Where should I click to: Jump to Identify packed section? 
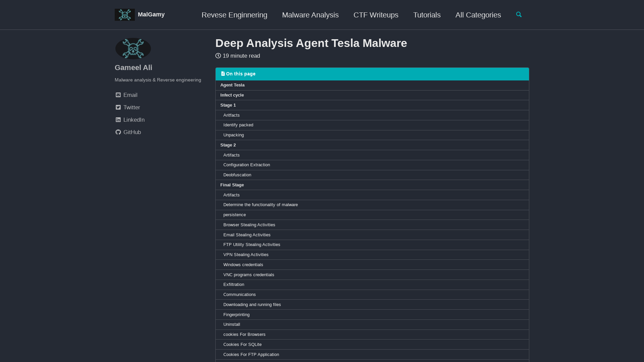click(372, 125)
